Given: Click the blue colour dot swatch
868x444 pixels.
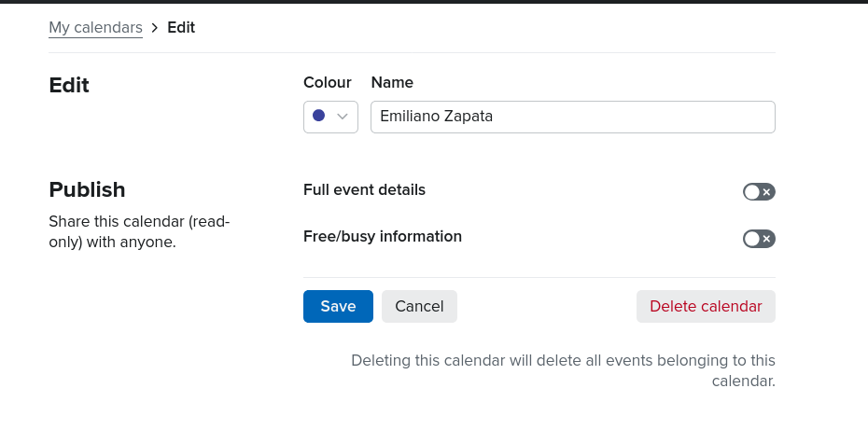Looking at the screenshot, I should (x=318, y=117).
